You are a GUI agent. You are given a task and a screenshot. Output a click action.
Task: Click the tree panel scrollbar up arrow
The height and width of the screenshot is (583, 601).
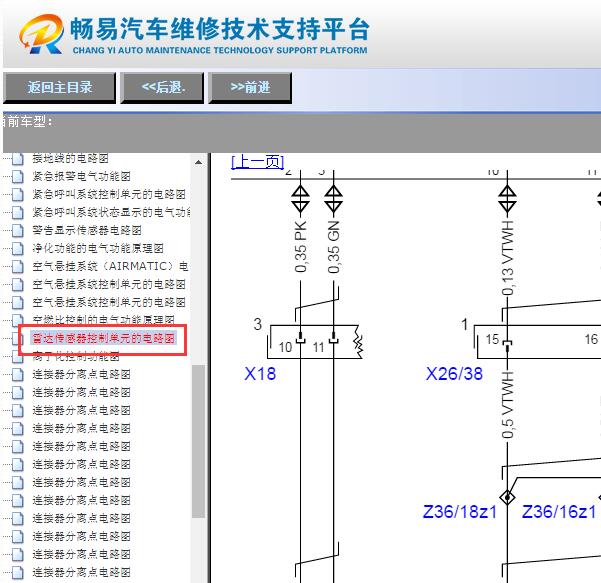pos(198,163)
